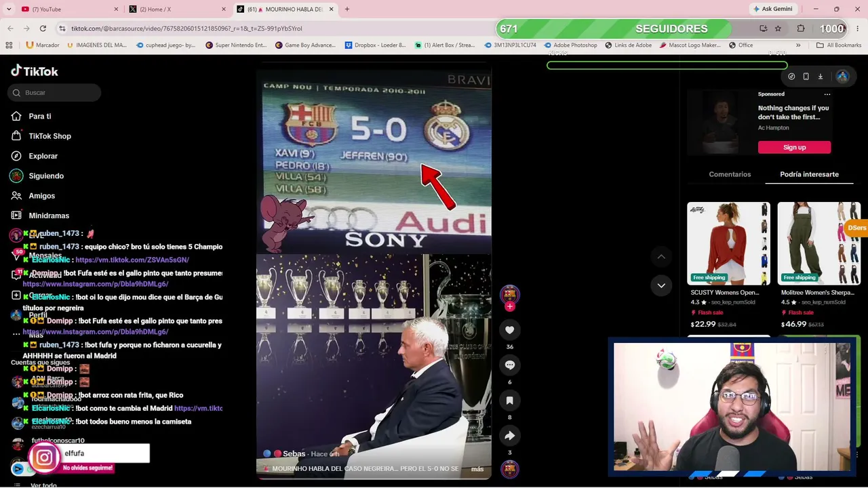Open TikTok coins icon in top bar
Screen dimensions: 868x488
point(791,77)
